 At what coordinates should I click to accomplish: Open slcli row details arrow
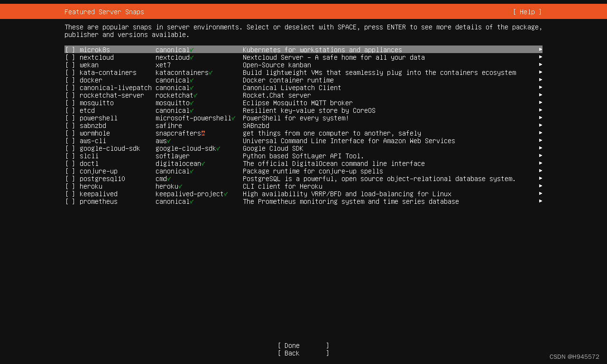pyautogui.click(x=541, y=155)
